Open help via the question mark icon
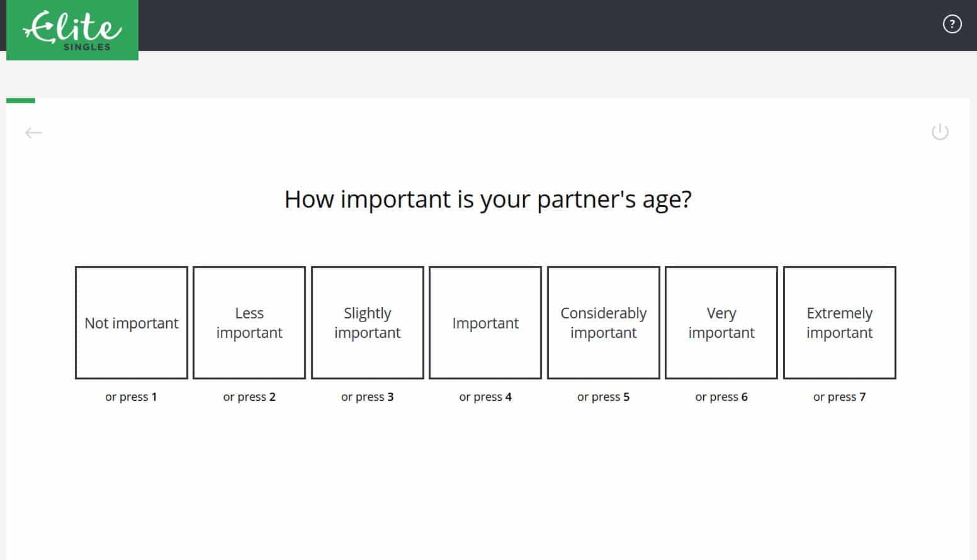This screenshot has width=977, height=560. (952, 25)
